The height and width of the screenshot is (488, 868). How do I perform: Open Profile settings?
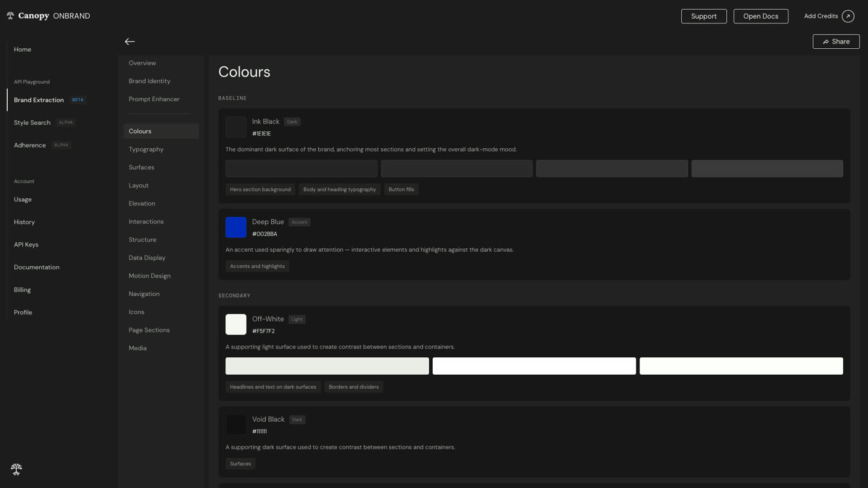point(23,313)
